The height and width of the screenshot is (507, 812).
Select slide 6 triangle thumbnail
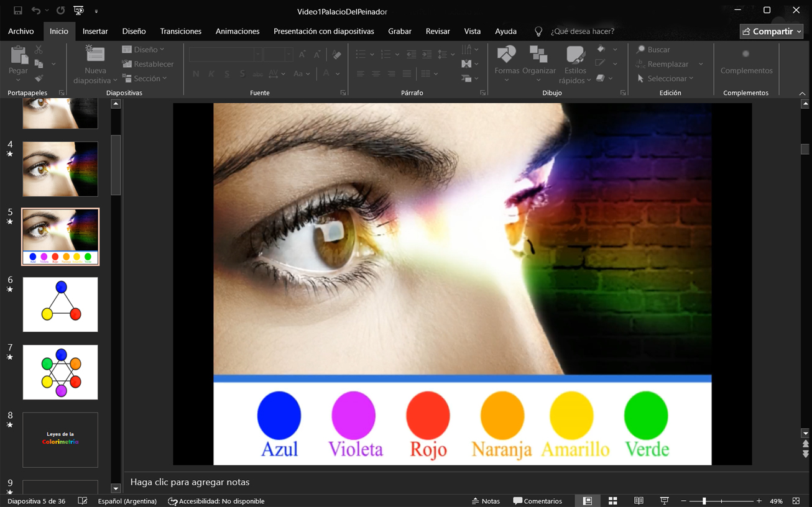60,304
